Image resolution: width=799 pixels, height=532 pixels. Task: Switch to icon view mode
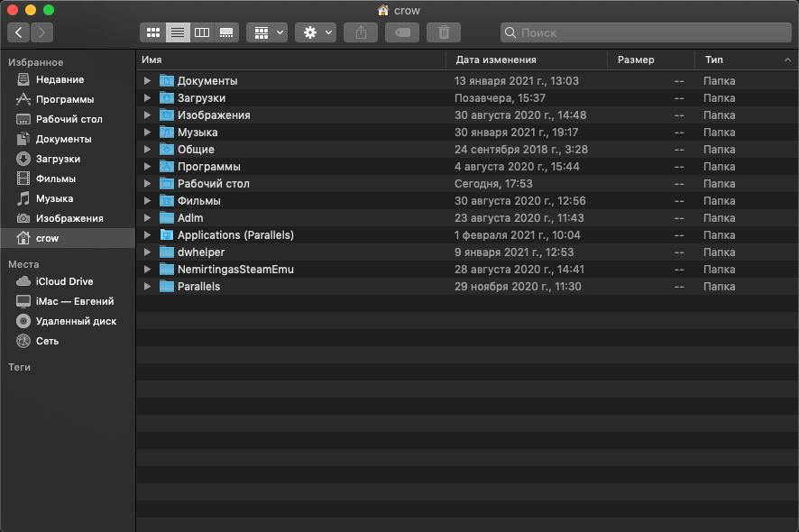153,32
